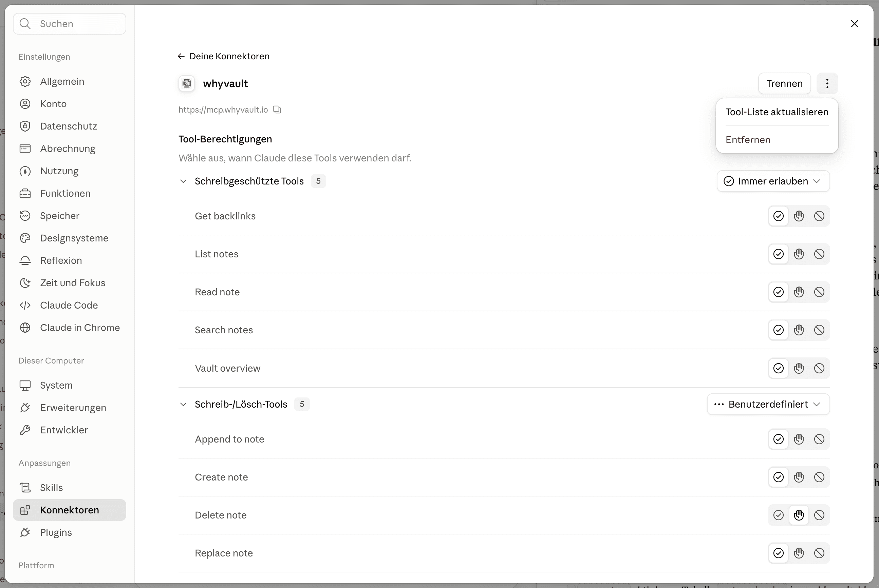The height and width of the screenshot is (588, 879).
Task: Block the Delete note tool
Action: 819,515
